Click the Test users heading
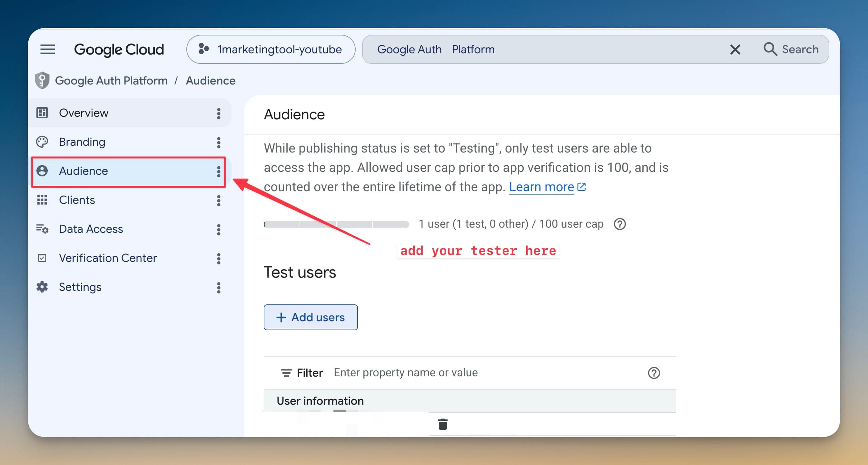This screenshot has height=465, width=868. coord(300,272)
